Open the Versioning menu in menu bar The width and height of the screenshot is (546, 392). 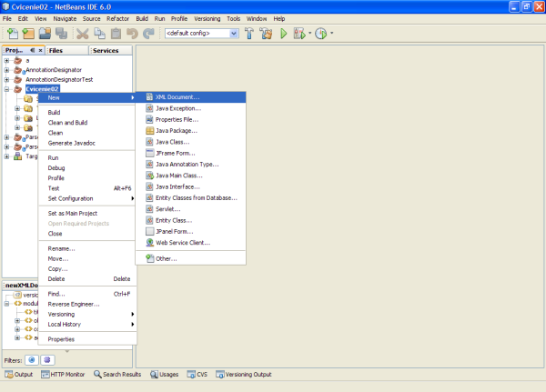pos(207,19)
